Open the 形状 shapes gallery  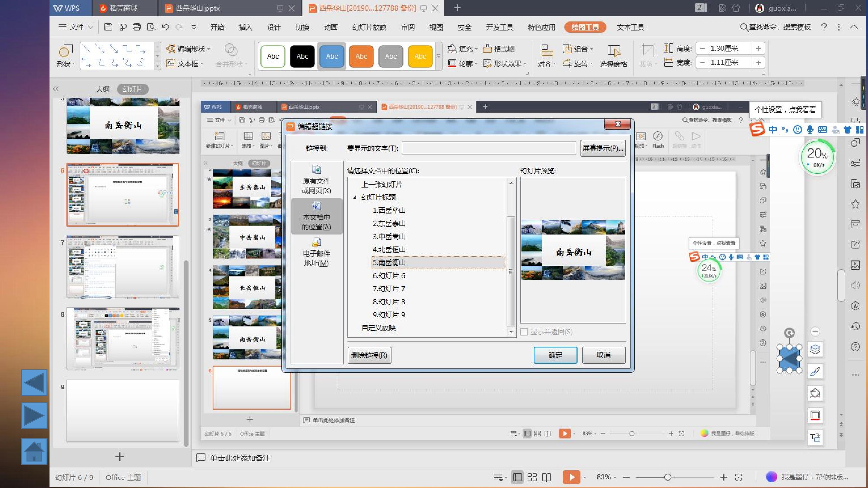click(x=65, y=56)
